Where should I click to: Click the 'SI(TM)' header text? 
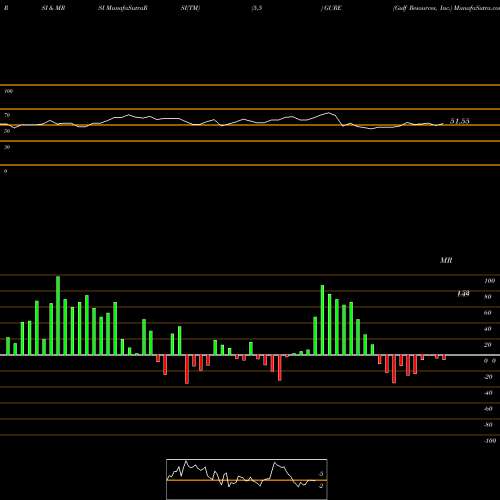tap(190, 8)
